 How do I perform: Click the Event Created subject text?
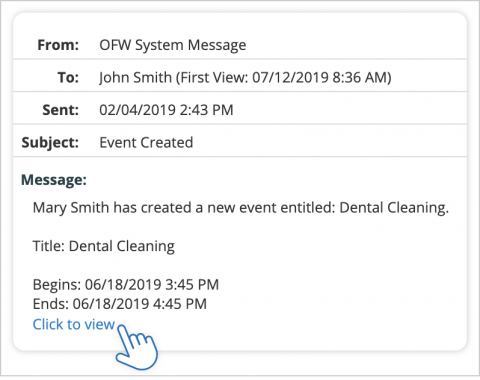[146, 143]
